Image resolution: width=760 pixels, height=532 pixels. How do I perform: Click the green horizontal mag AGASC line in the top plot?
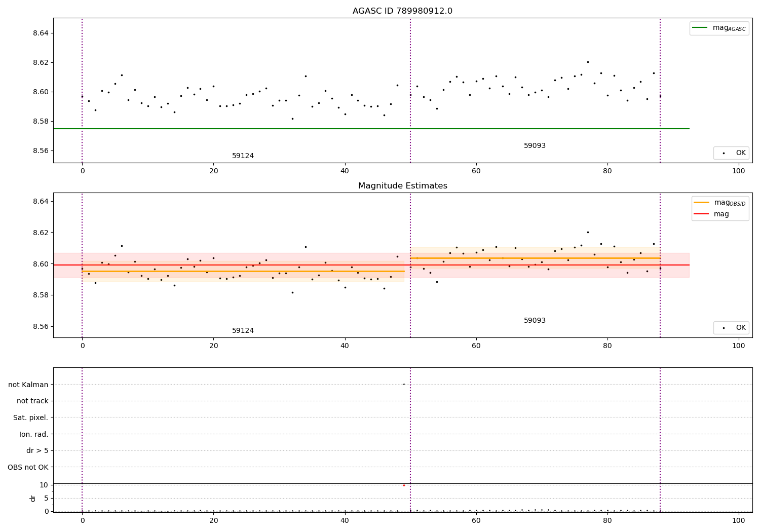pos(371,129)
